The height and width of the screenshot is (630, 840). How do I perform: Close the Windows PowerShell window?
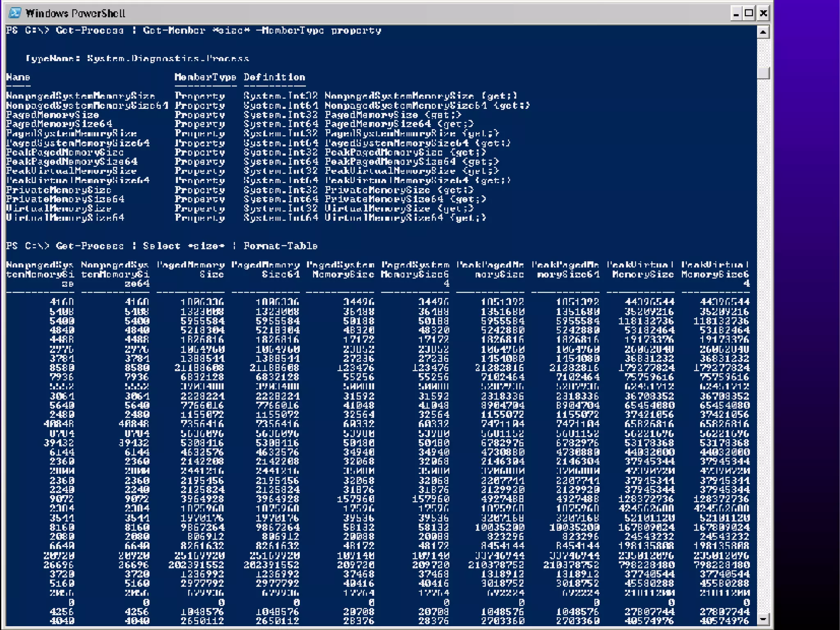[763, 14]
